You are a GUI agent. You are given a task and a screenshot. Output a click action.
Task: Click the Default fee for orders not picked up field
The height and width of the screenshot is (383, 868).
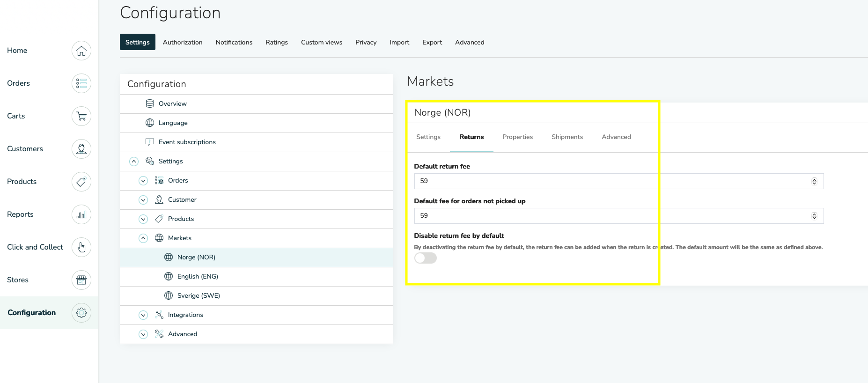609,216
